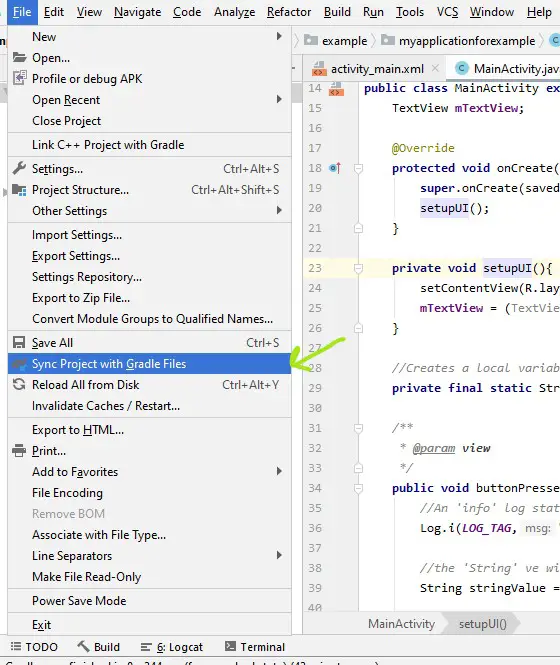Click the layout file gutter icon on line 14
The width and height of the screenshot is (560, 665).
pos(336,89)
